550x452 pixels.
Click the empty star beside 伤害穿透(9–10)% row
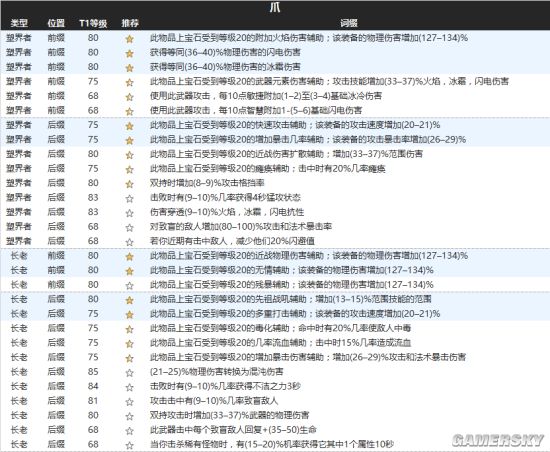click(129, 213)
